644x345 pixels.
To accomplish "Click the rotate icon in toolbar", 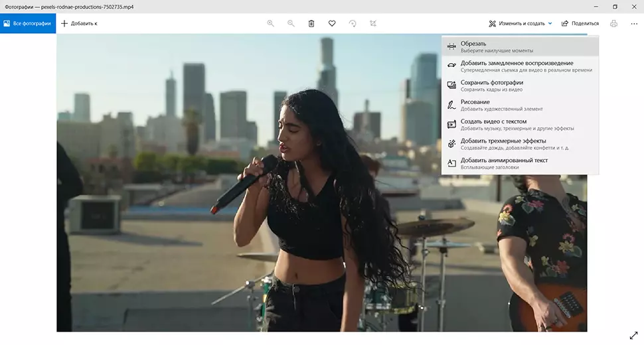I will pyautogui.click(x=353, y=23).
